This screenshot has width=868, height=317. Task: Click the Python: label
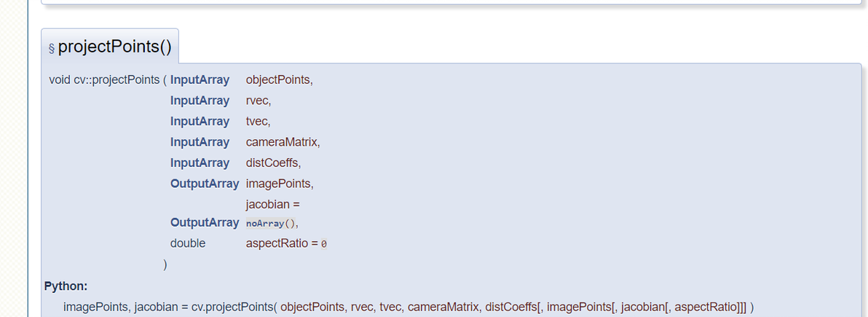66,286
